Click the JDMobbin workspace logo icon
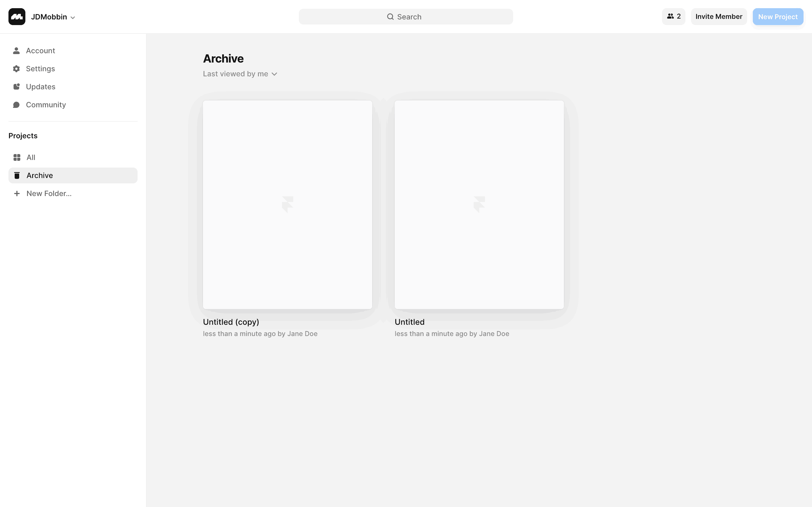The width and height of the screenshot is (812, 507). (17, 17)
